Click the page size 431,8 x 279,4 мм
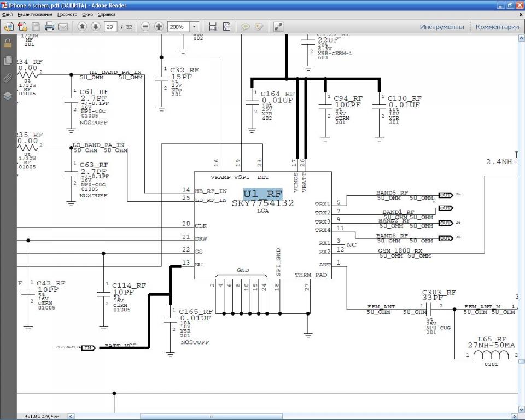The image size is (525, 420). tap(42, 416)
